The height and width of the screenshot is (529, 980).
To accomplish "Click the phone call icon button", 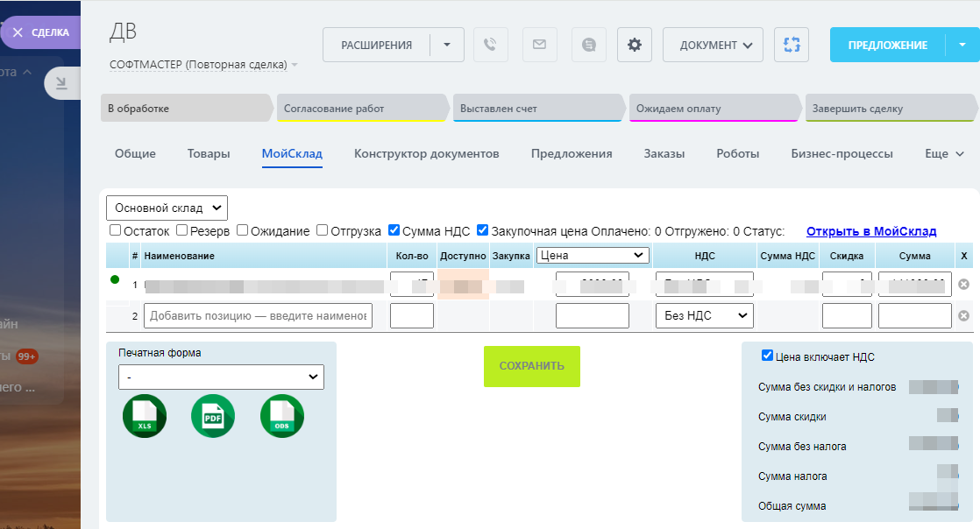I will (491, 45).
